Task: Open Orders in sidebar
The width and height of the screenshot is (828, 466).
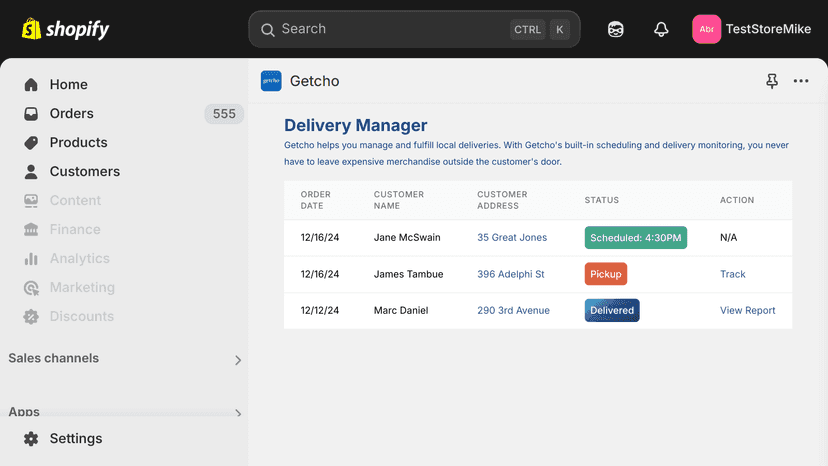Action: pos(71,114)
